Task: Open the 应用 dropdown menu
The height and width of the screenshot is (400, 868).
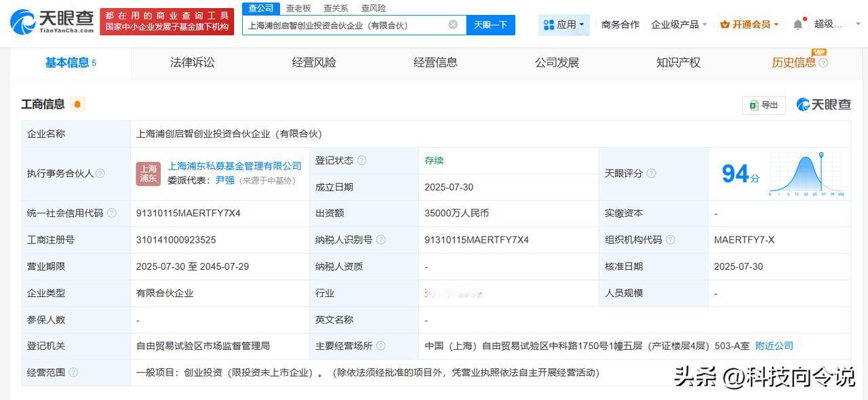Action: [x=564, y=24]
